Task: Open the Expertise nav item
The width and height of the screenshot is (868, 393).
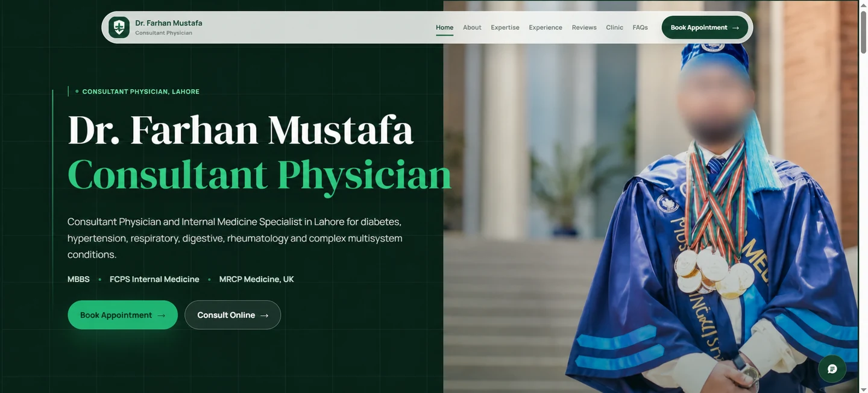Action: [x=505, y=27]
